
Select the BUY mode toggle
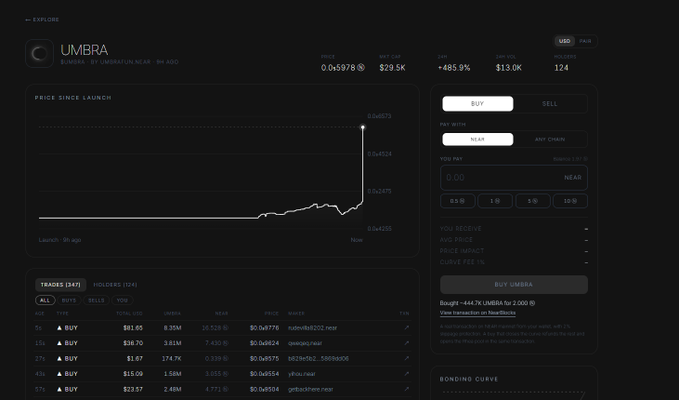tap(478, 104)
